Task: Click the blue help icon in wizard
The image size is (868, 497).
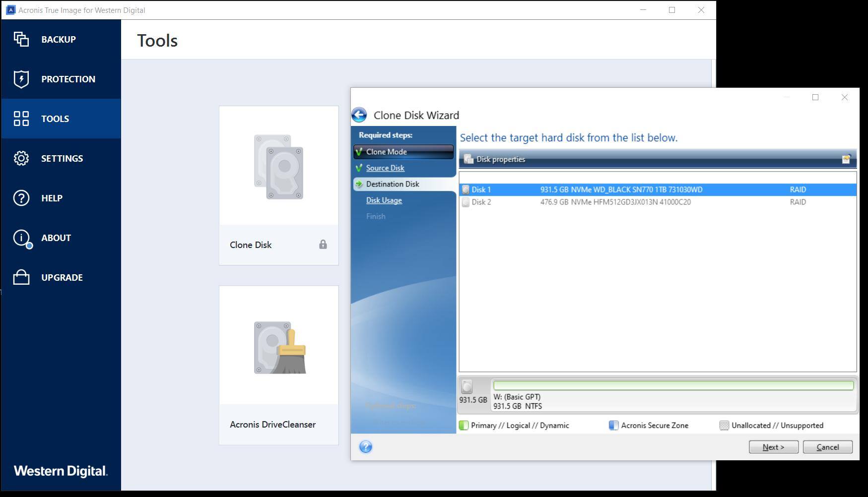Action: click(x=366, y=447)
